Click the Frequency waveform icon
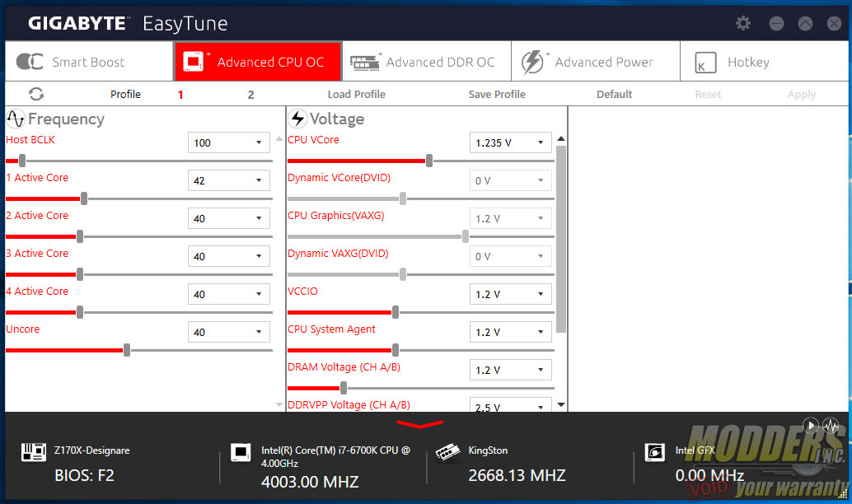Image resolution: width=852 pixels, height=504 pixels. (15, 119)
